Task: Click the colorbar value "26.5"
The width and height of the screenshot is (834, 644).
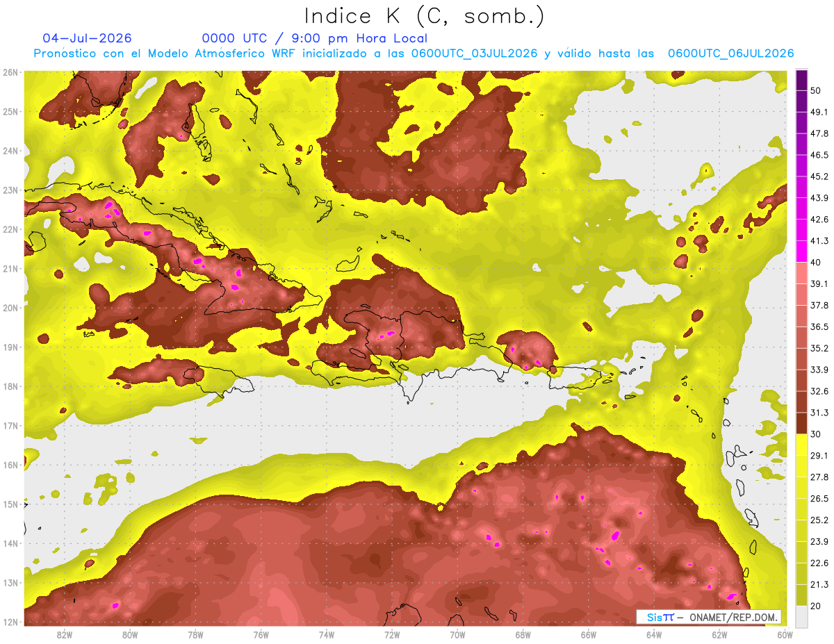Action: [x=819, y=498]
